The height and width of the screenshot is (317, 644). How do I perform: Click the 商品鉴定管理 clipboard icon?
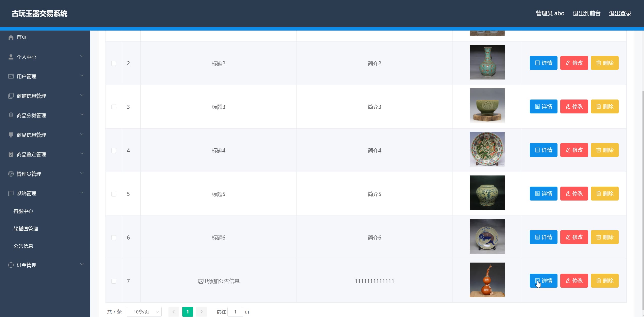tap(11, 154)
